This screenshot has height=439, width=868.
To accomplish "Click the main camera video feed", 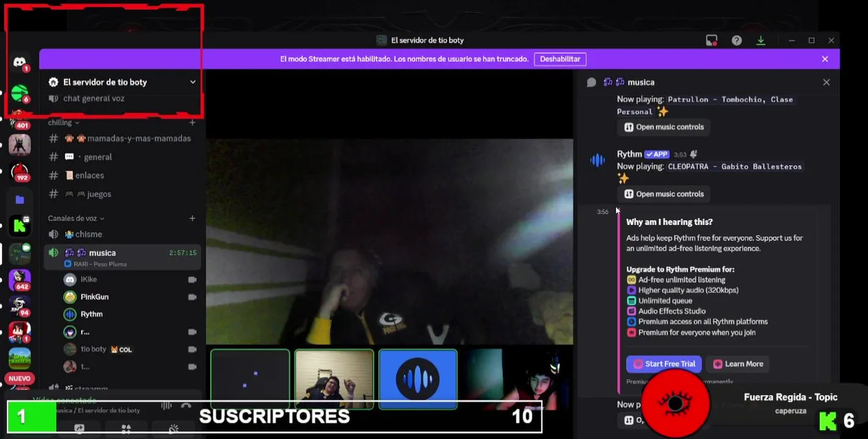I will pyautogui.click(x=389, y=241).
